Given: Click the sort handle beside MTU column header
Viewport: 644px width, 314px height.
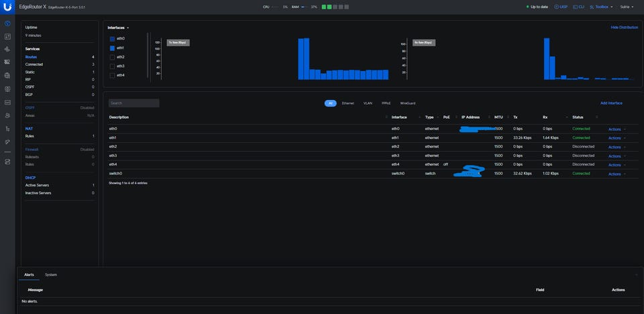Looking at the screenshot, I should point(508,117).
